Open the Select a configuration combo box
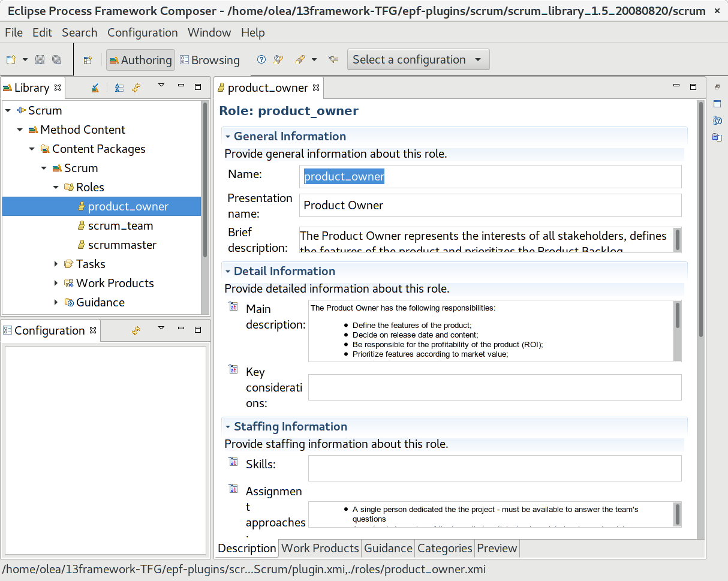728x581 pixels. pos(418,59)
